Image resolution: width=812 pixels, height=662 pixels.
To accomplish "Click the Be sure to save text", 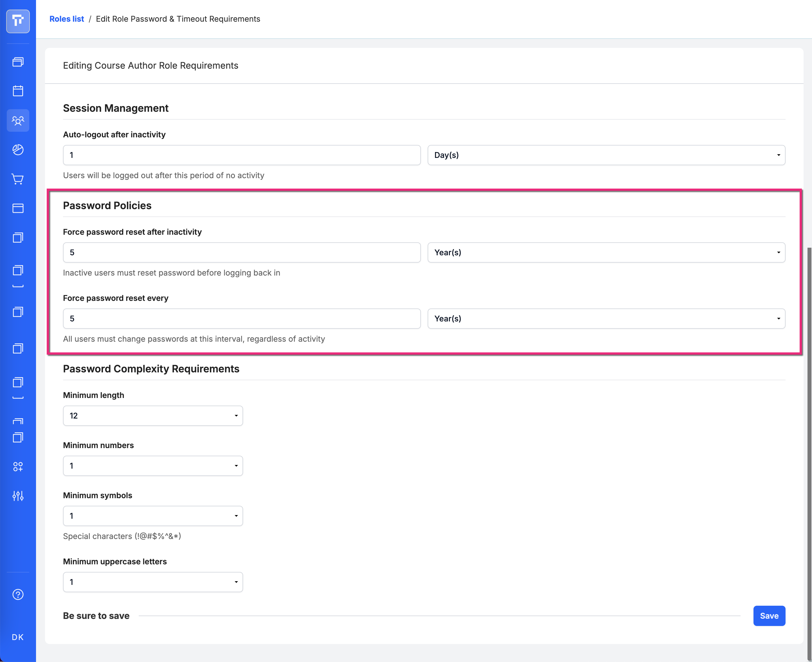I will (x=96, y=616).
